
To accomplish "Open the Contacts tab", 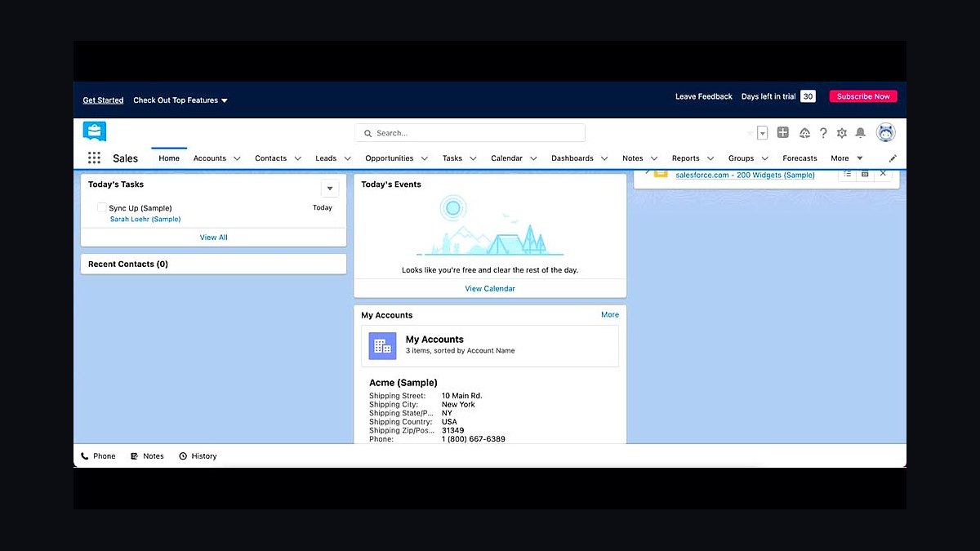I will 270,158.
